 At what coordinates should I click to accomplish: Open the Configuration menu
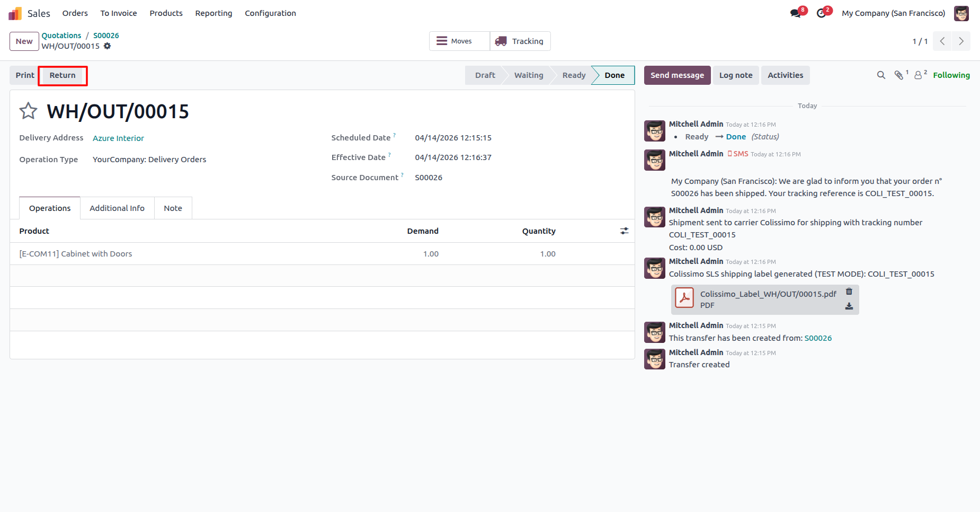(x=270, y=13)
